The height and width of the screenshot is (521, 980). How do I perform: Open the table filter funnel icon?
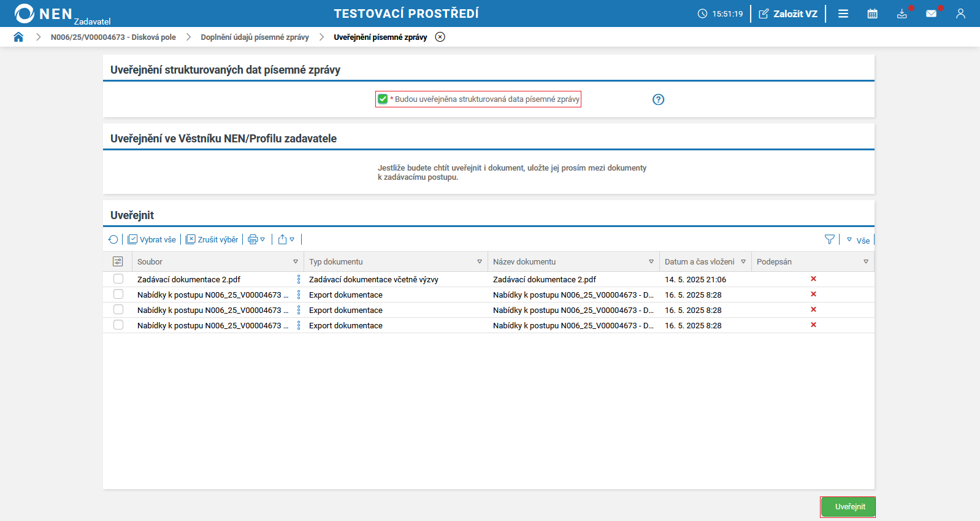tap(829, 239)
